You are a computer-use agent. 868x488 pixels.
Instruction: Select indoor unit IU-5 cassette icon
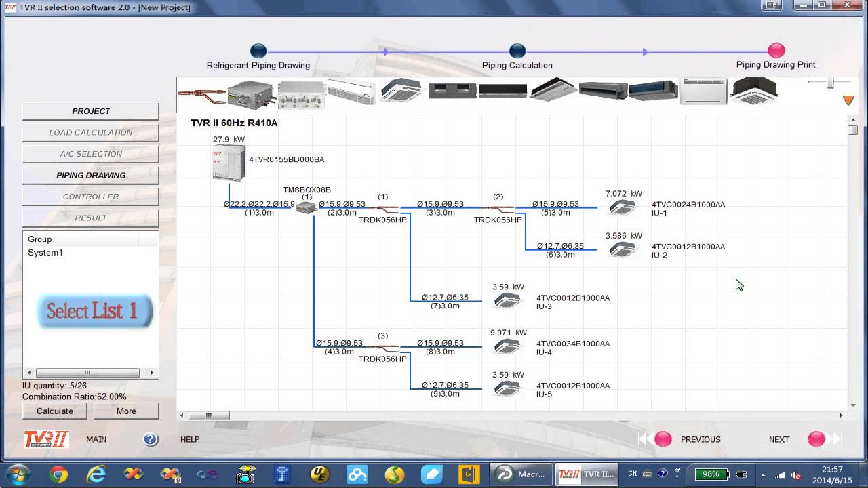click(x=507, y=389)
